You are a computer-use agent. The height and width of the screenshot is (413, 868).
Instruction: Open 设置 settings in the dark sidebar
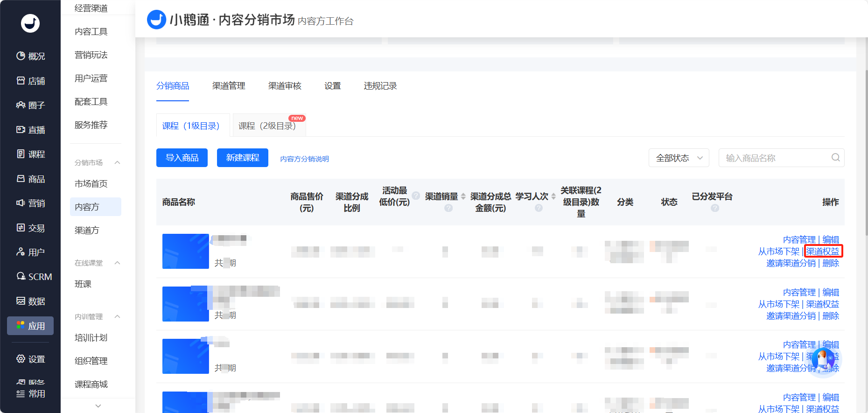tap(30, 359)
